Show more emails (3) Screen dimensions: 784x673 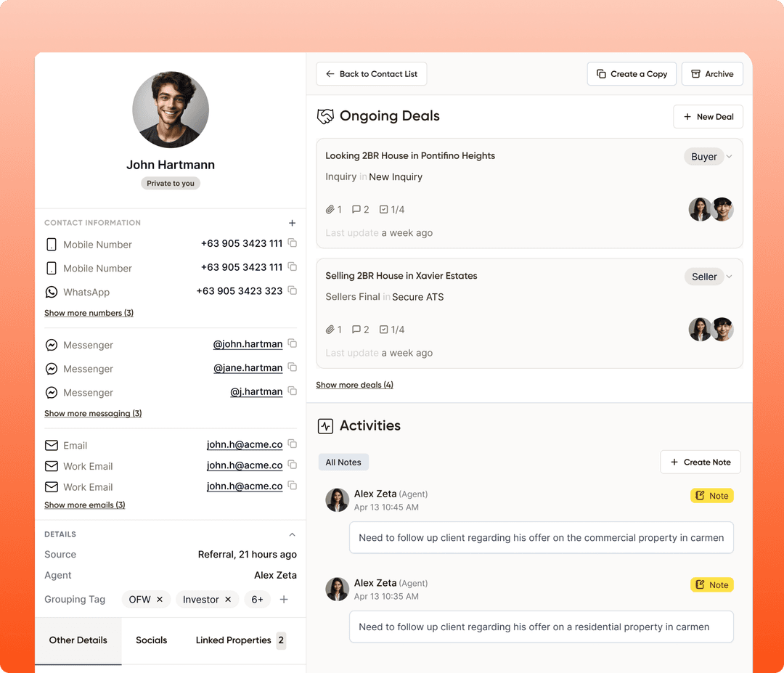pos(84,505)
